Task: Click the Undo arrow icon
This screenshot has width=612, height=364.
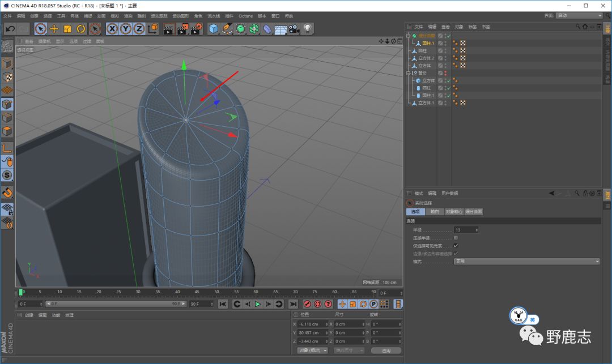Action: pyautogui.click(x=10, y=29)
